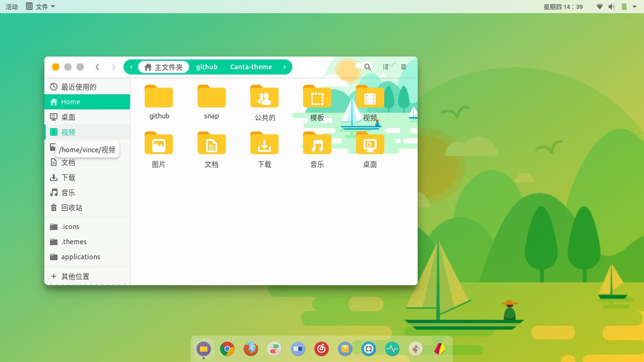Toggle list view icon in header
The height and width of the screenshot is (362, 644).
(386, 67)
